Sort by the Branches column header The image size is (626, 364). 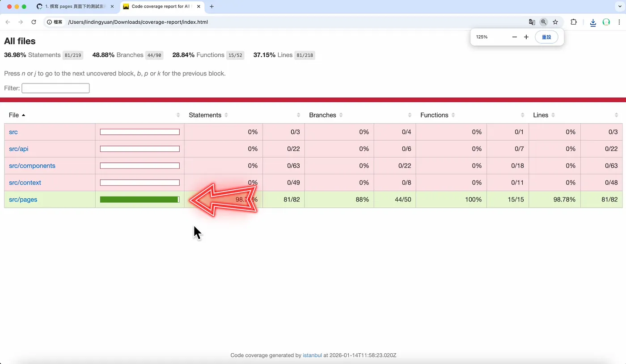click(326, 115)
